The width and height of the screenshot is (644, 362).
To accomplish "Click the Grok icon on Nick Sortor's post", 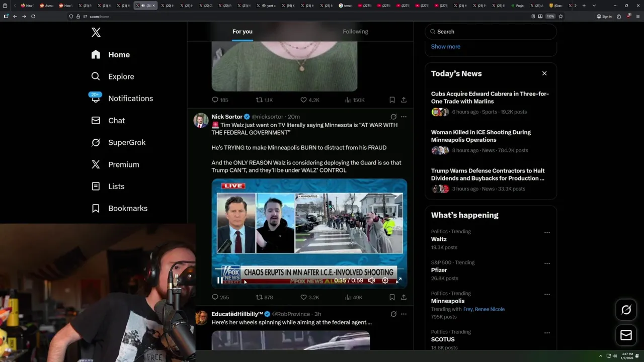I will coord(393,117).
